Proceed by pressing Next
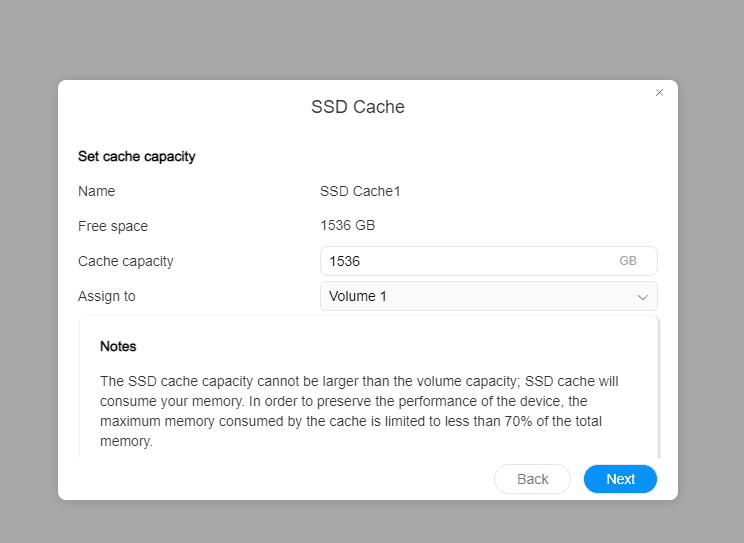This screenshot has width=744, height=543. tap(620, 479)
